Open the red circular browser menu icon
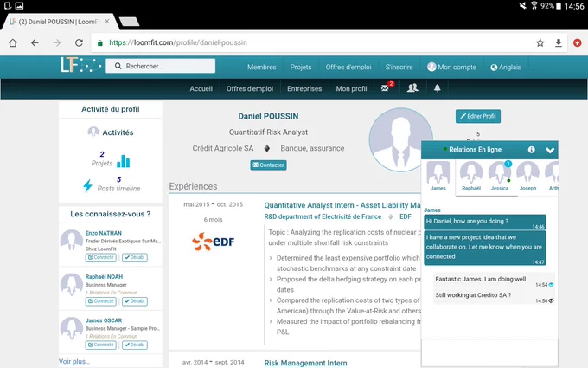 [x=578, y=42]
